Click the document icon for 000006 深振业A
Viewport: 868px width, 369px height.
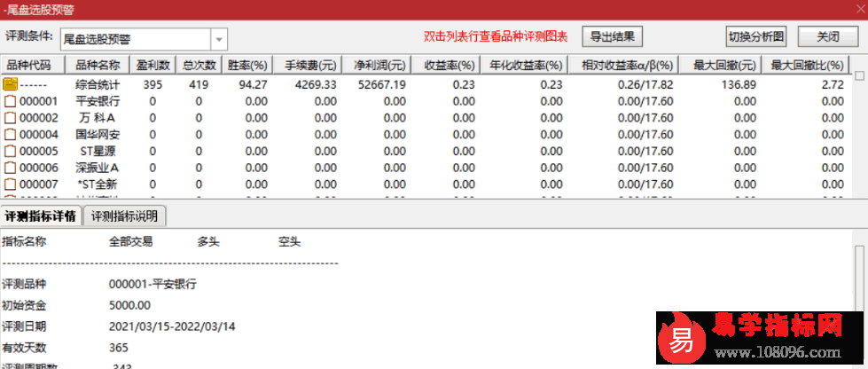coord(11,168)
